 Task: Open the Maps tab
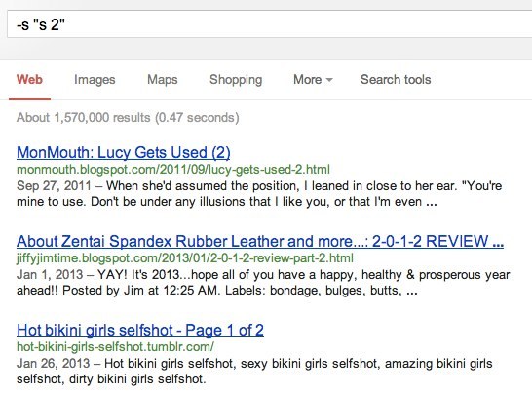point(162,79)
